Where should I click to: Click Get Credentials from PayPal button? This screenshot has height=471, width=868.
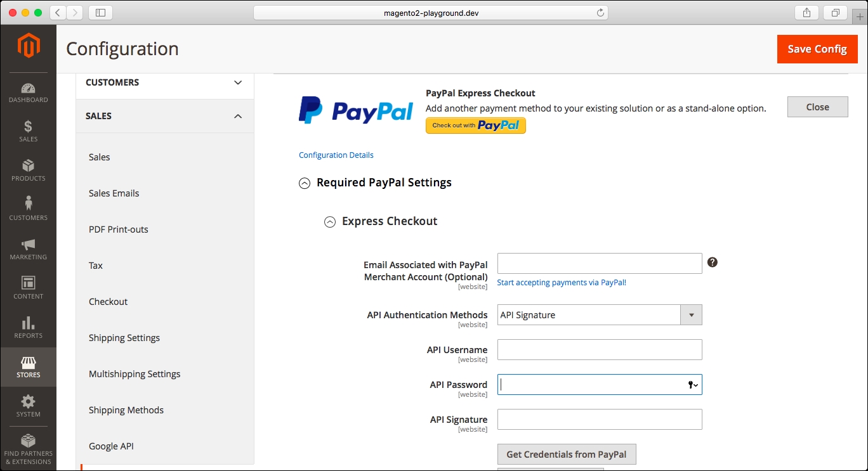point(567,455)
